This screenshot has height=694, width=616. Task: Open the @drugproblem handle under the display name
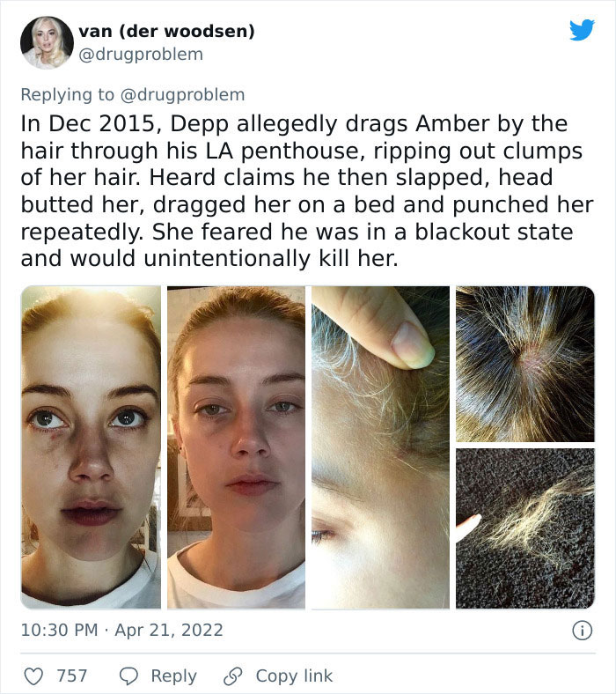141,55
